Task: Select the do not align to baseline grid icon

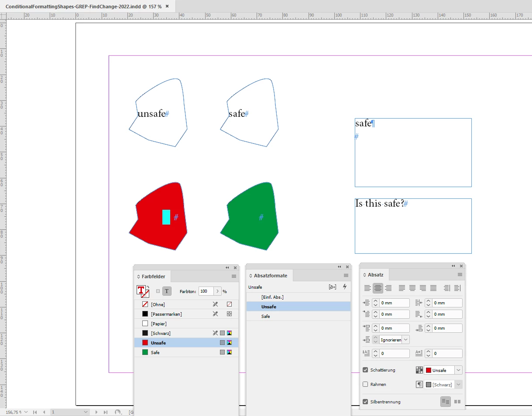Action: tap(446, 402)
